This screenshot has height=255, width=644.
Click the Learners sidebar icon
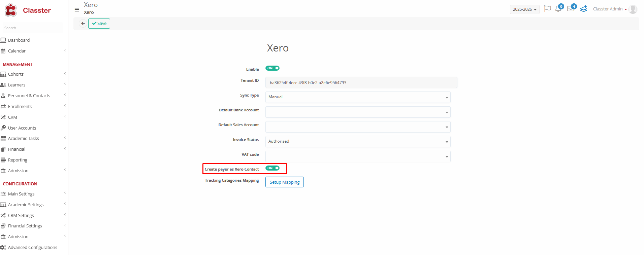pos(3,85)
